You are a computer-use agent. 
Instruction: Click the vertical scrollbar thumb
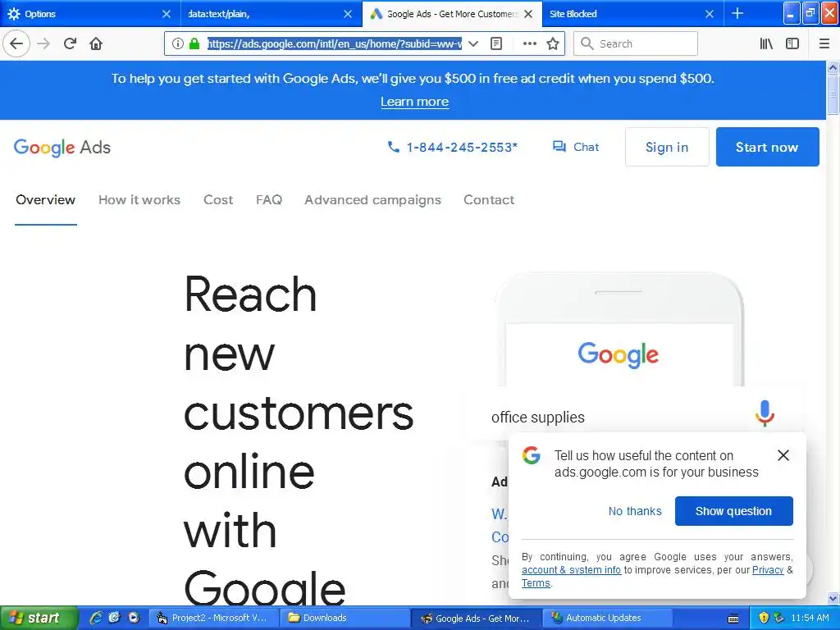click(833, 94)
